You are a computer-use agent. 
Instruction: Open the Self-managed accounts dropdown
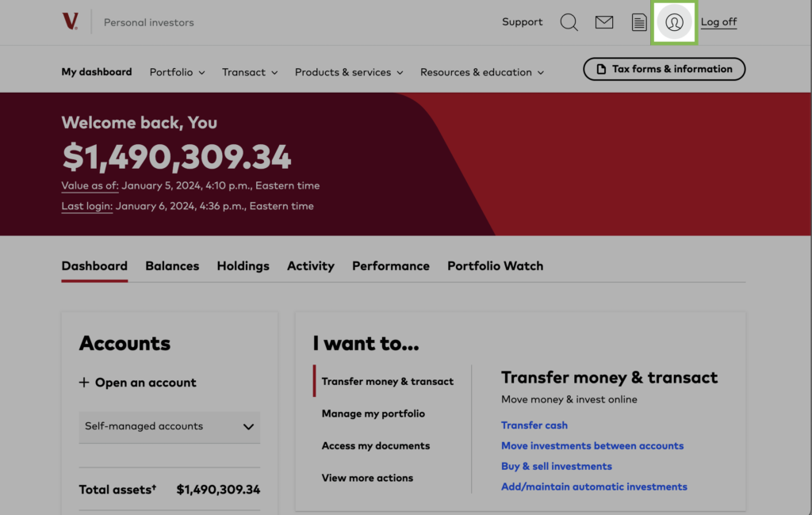170,426
